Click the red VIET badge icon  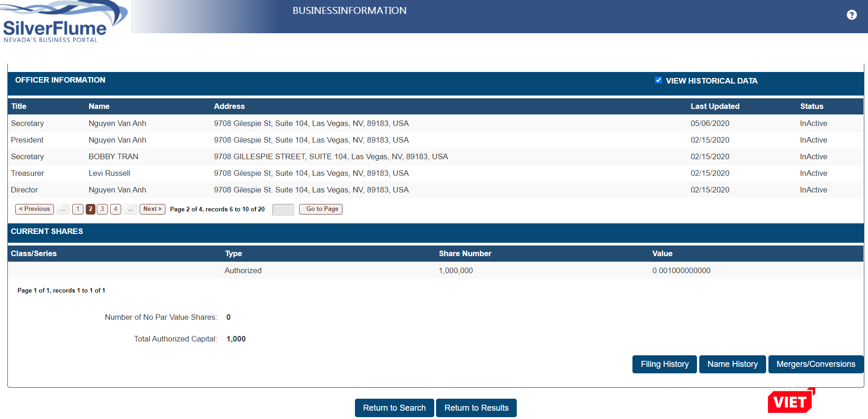[791, 401]
